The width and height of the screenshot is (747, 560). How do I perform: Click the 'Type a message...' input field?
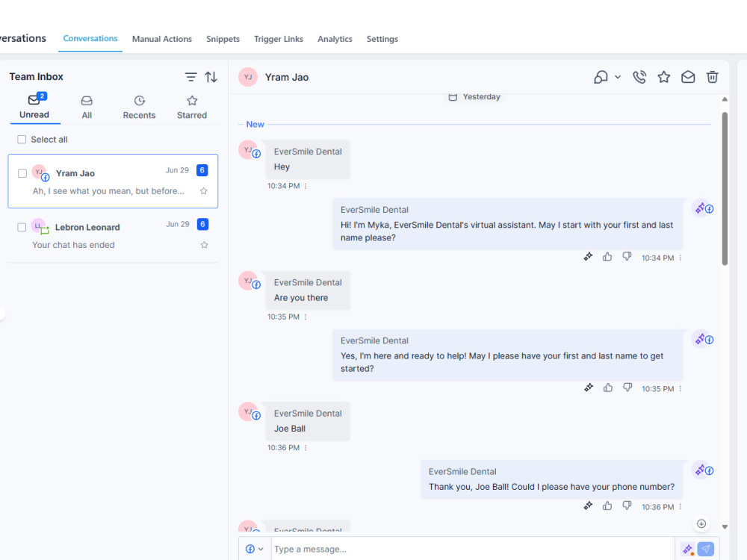tap(473, 549)
